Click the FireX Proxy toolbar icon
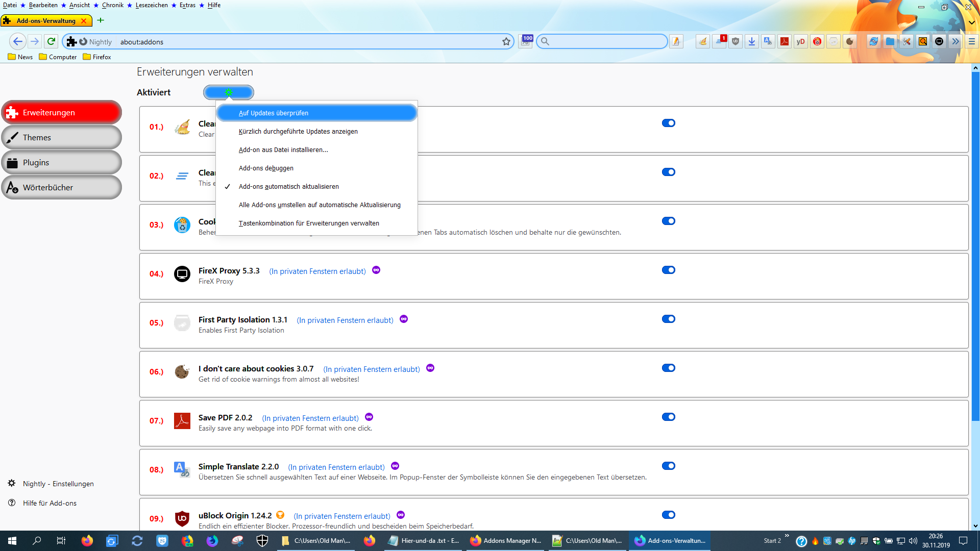 click(x=939, y=42)
